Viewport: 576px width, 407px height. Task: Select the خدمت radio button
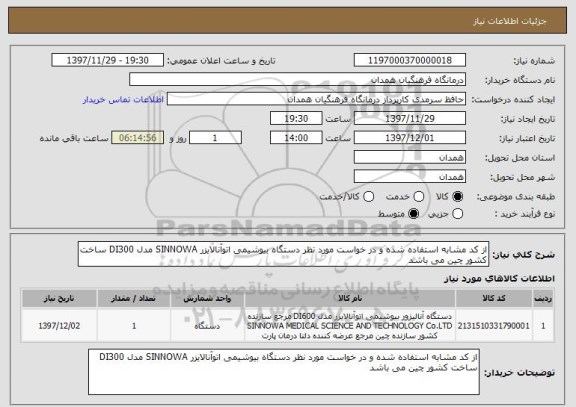418,197
